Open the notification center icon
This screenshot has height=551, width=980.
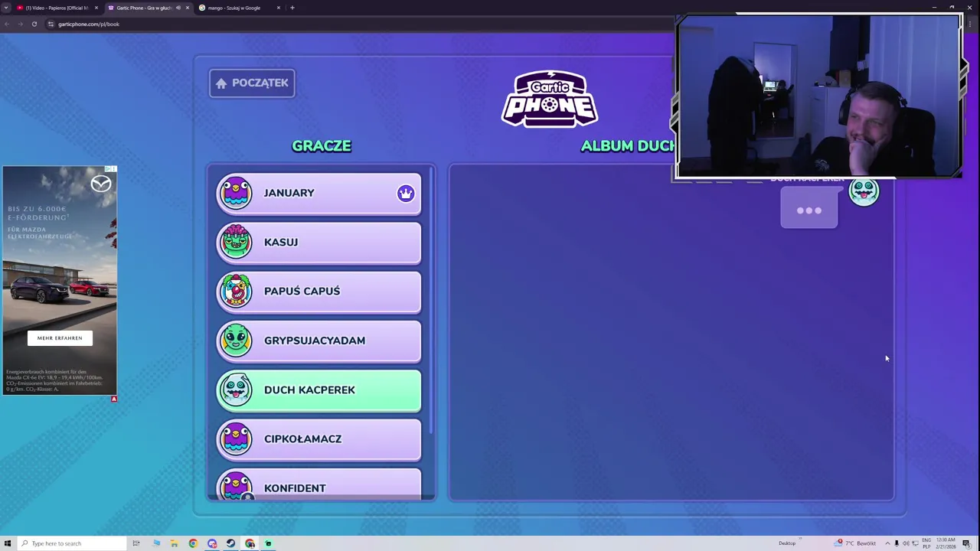(967, 543)
